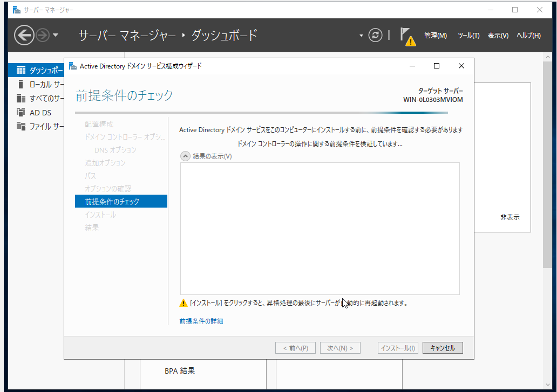Minimize the Active Directory wizard window
Screen dimensions: 557x392
pyautogui.click(x=412, y=66)
